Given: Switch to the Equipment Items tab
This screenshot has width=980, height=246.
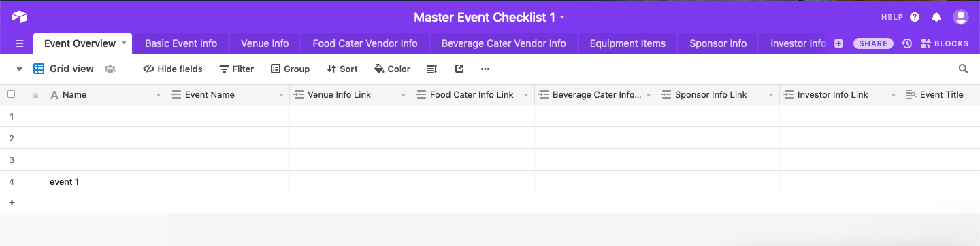Looking at the screenshot, I should coord(627,43).
